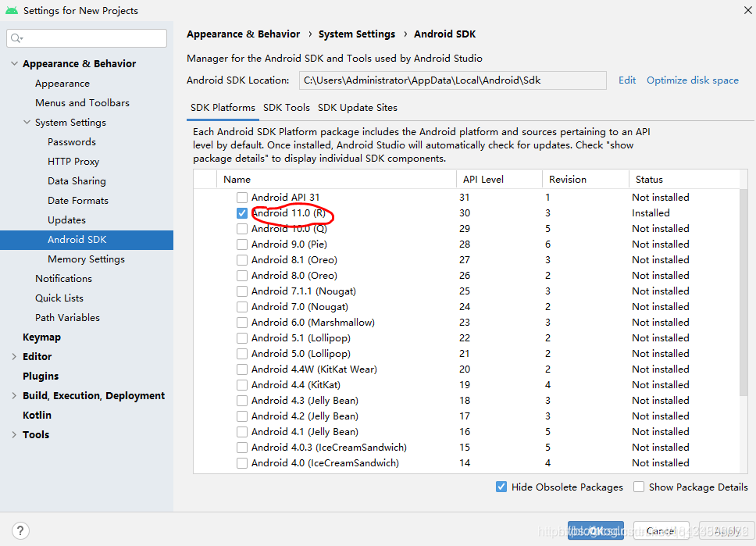Select Updates in the settings tree

coord(66,220)
